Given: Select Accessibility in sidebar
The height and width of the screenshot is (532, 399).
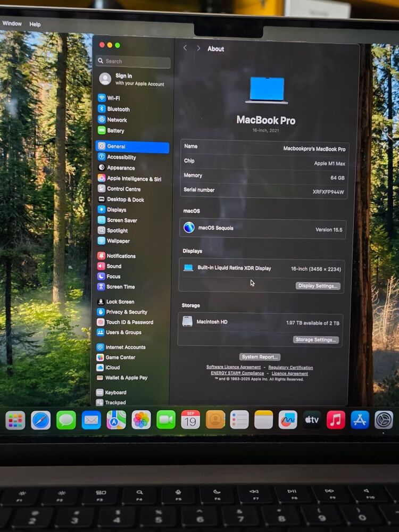Looking at the screenshot, I should coord(117,157).
